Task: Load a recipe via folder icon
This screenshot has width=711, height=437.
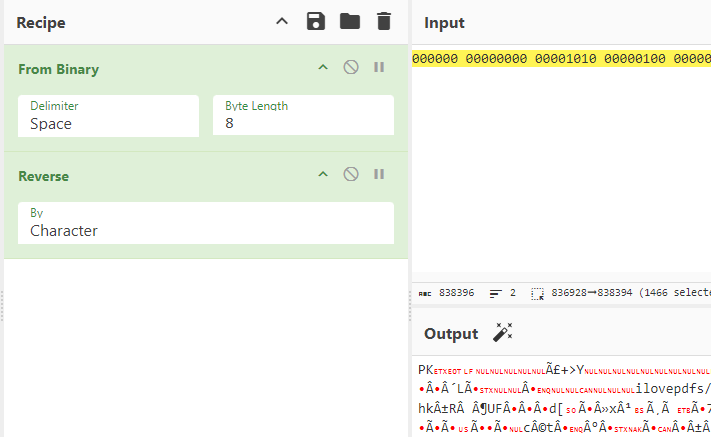Action: pos(349,21)
